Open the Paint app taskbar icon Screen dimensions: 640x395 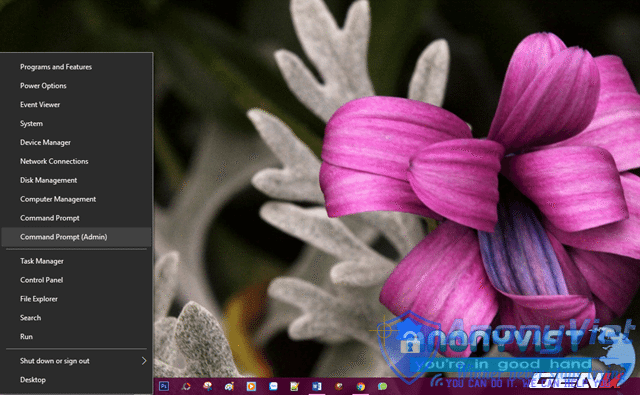pyautogui.click(x=229, y=386)
